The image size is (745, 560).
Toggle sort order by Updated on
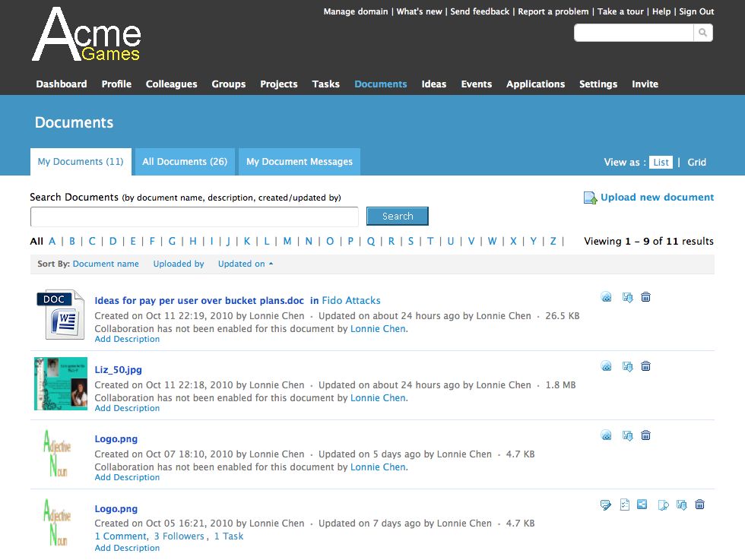245,264
